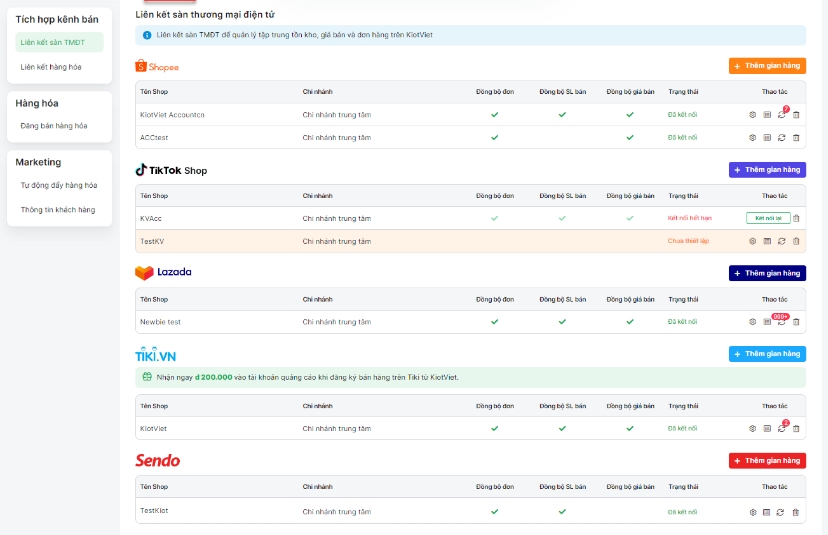Open Tự động đẩy hàng hóa in the sidebar
This screenshot has height=535, width=828.
click(x=59, y=185)
